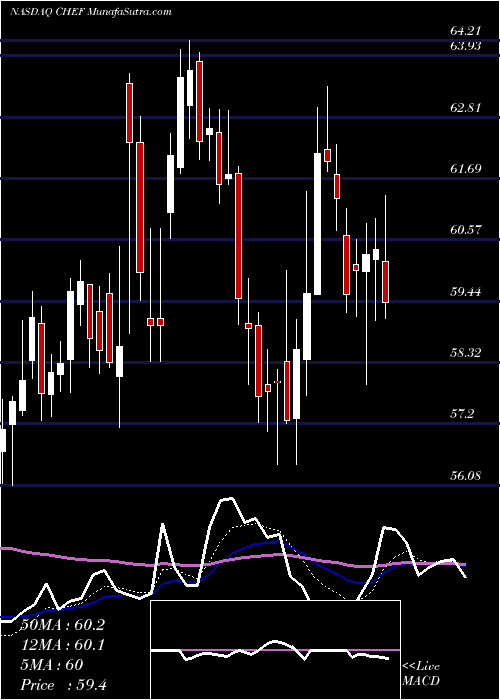Select the 56.08 price level label
This screenshot has height=700, width=500.
click(x=465, y=475)
